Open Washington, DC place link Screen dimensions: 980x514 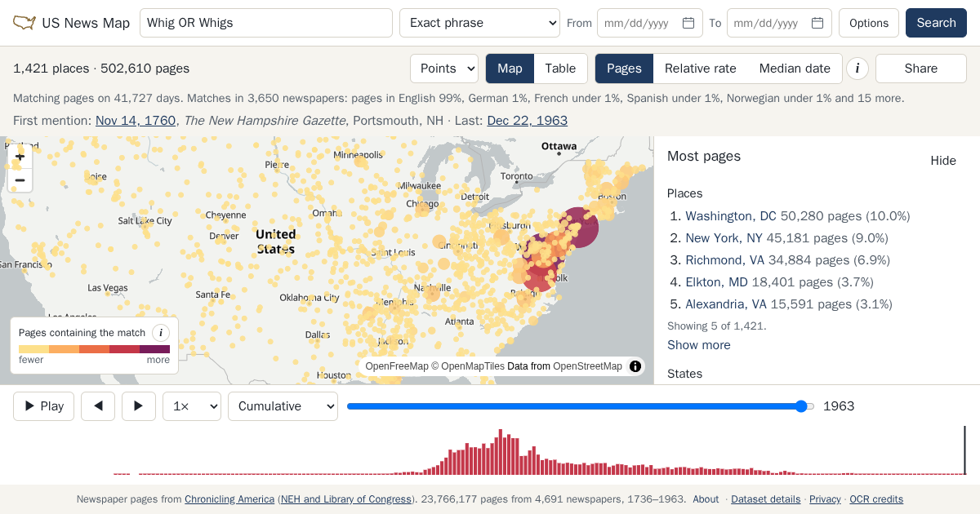[731, 216]
